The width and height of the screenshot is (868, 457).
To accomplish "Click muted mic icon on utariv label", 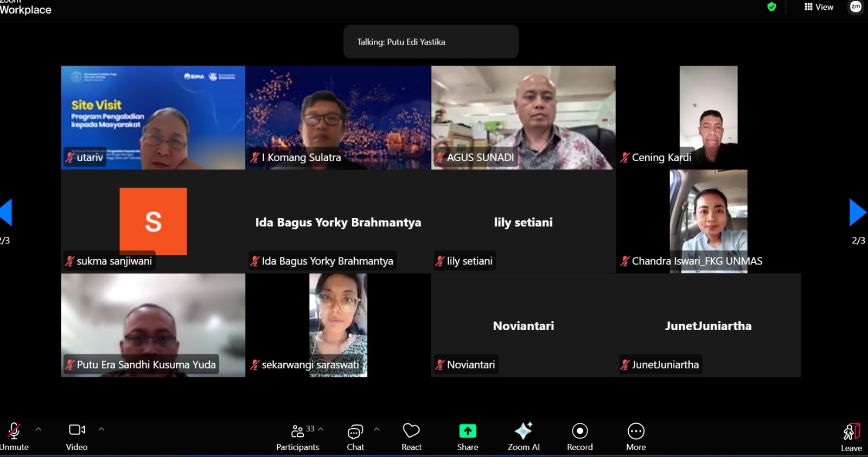I will (70, 158).
